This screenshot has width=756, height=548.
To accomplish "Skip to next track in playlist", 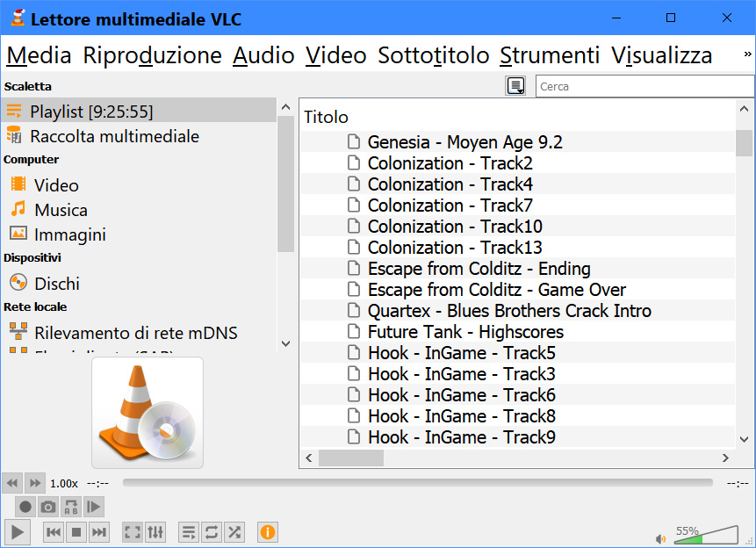I will point(99,532).
